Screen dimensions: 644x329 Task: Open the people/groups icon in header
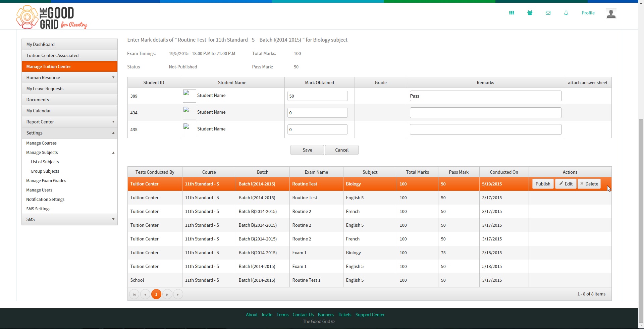click(x=530, y=13)
